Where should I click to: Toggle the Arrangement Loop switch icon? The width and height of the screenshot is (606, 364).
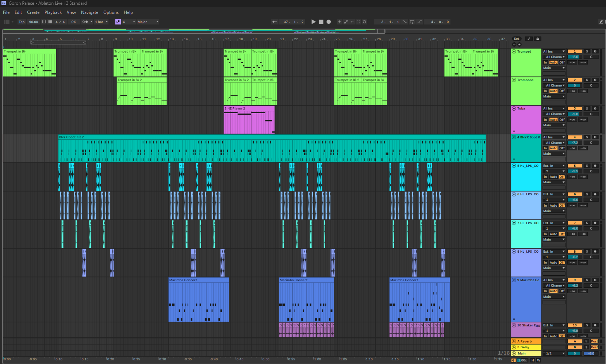click(412, 22)
